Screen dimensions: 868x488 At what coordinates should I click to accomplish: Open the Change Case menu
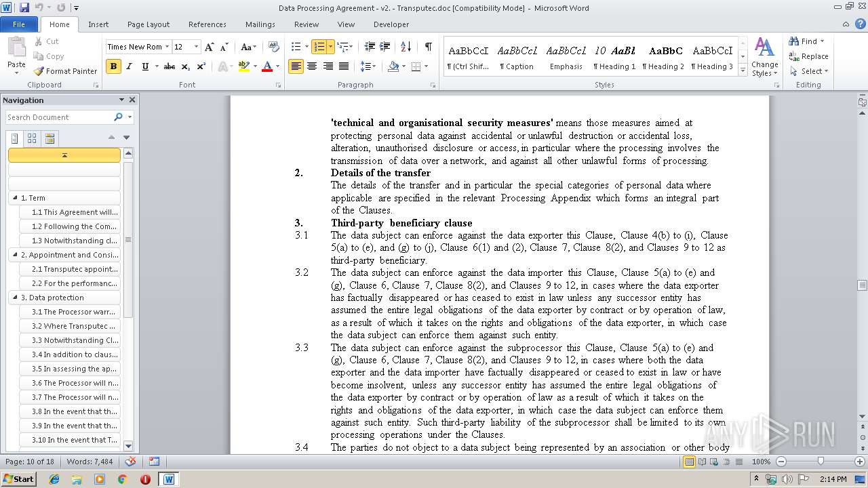[x=248, y=47]
